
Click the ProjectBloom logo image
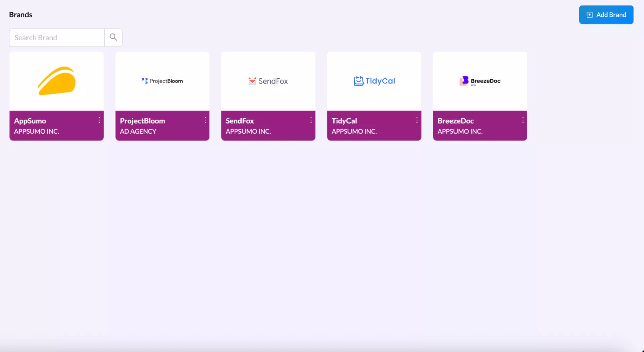point(162,81)
